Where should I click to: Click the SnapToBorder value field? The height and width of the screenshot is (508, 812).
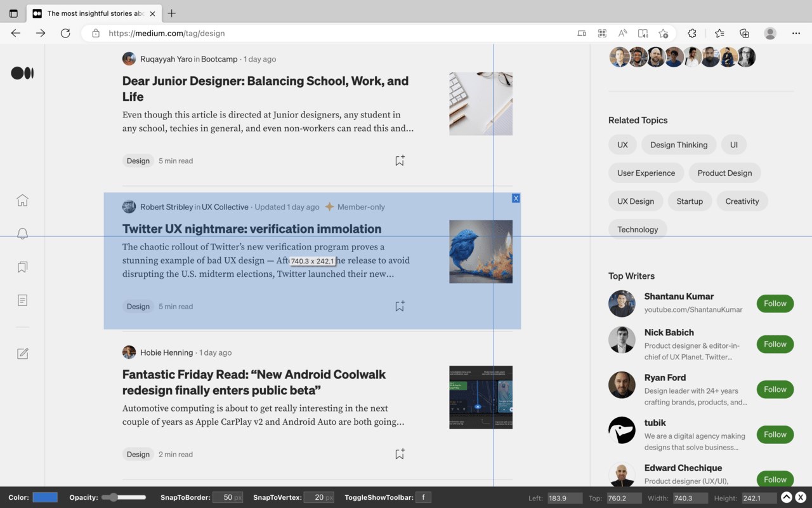pos(228,497)
